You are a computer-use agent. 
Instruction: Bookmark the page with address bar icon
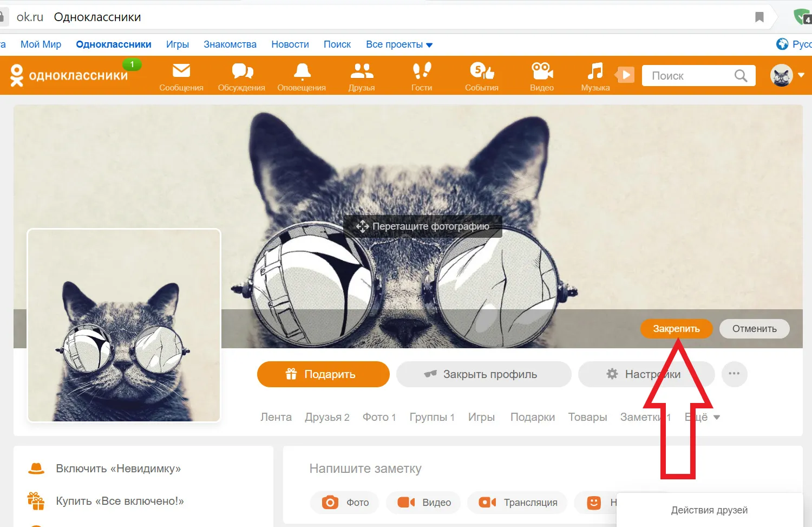(x=759, y=17)
